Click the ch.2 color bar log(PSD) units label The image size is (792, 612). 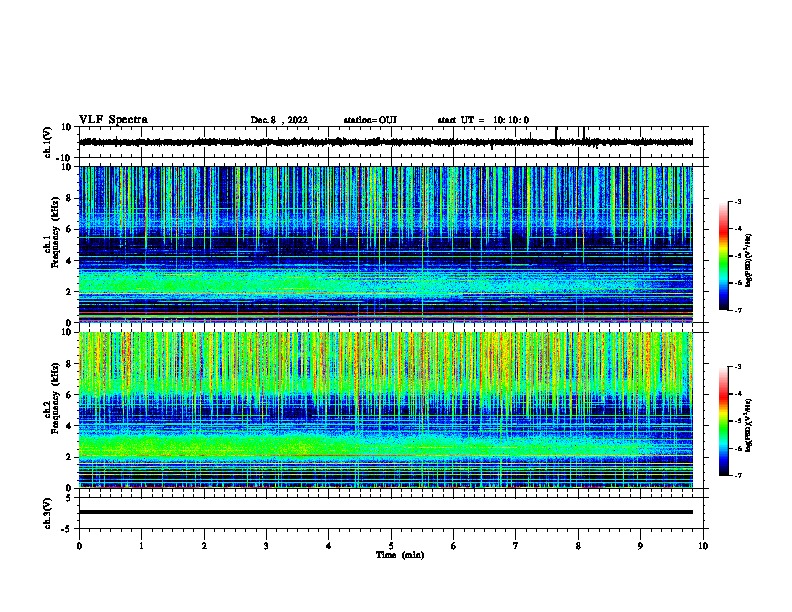coord(749,426)
